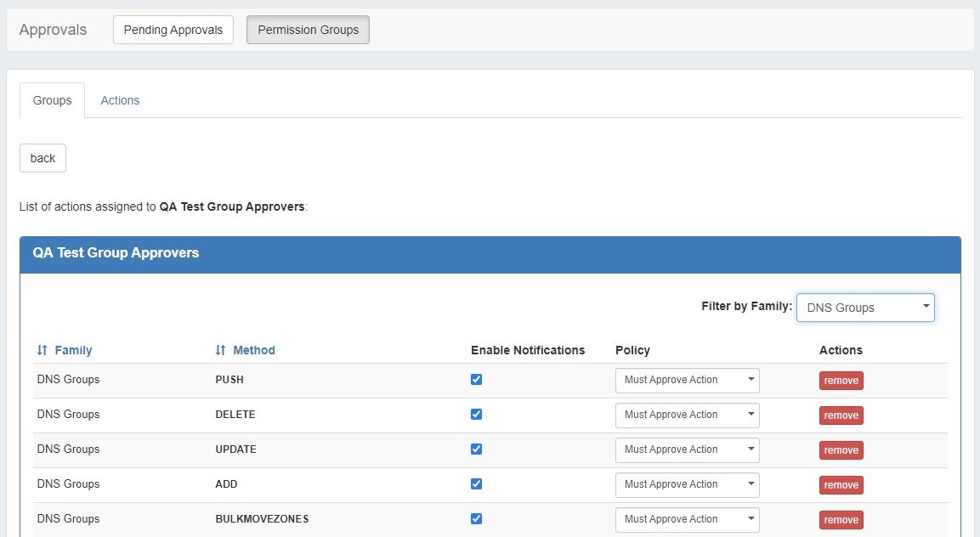The width and height of the screenshot is (980, 537).
Task: Sort table by Family column
Action: (x=65, y=350)
